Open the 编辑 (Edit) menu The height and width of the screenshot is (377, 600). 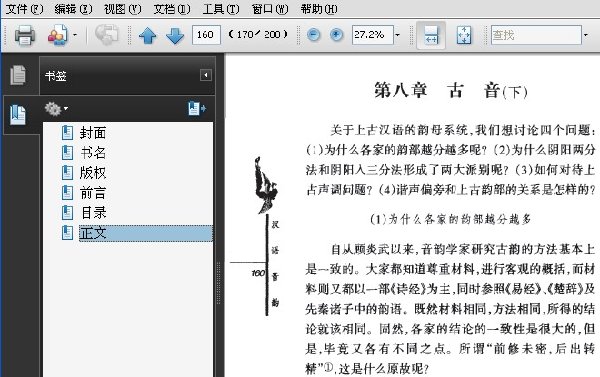73,8
